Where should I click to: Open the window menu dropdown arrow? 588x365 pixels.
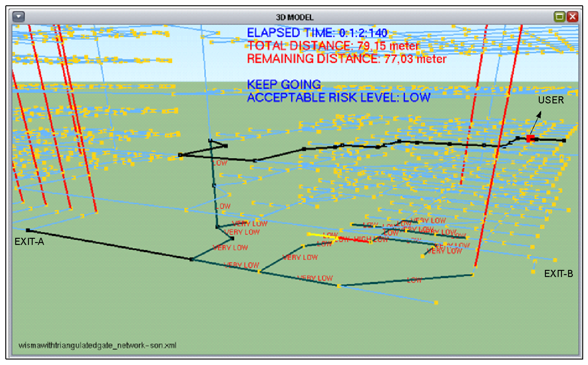[x=18, y=17]
